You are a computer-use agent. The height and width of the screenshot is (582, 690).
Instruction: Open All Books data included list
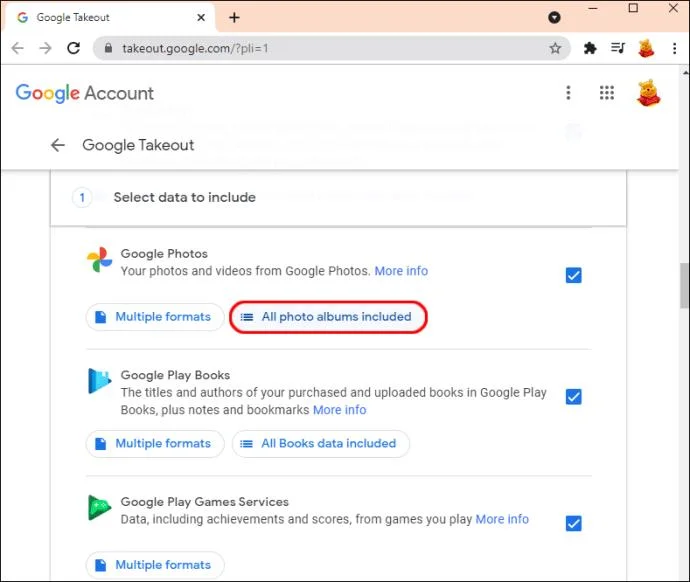[321, 443]
